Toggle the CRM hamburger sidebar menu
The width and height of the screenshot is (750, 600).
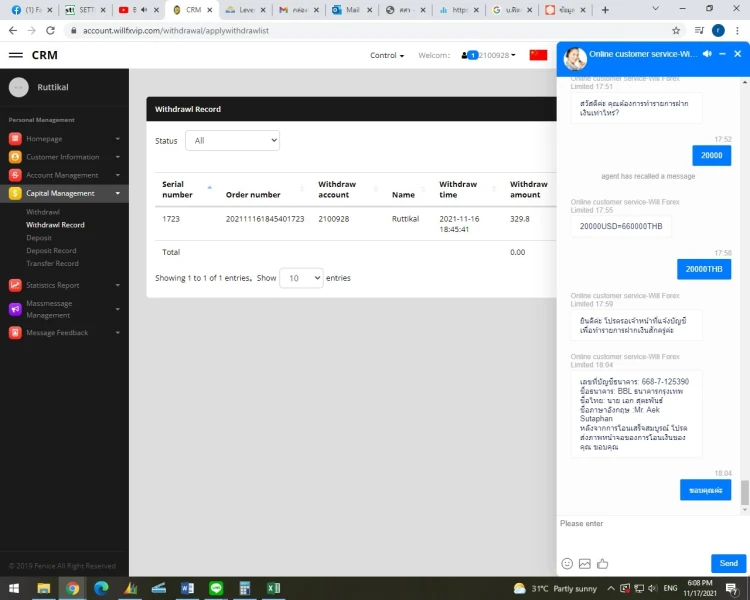(x=16, y=55)
